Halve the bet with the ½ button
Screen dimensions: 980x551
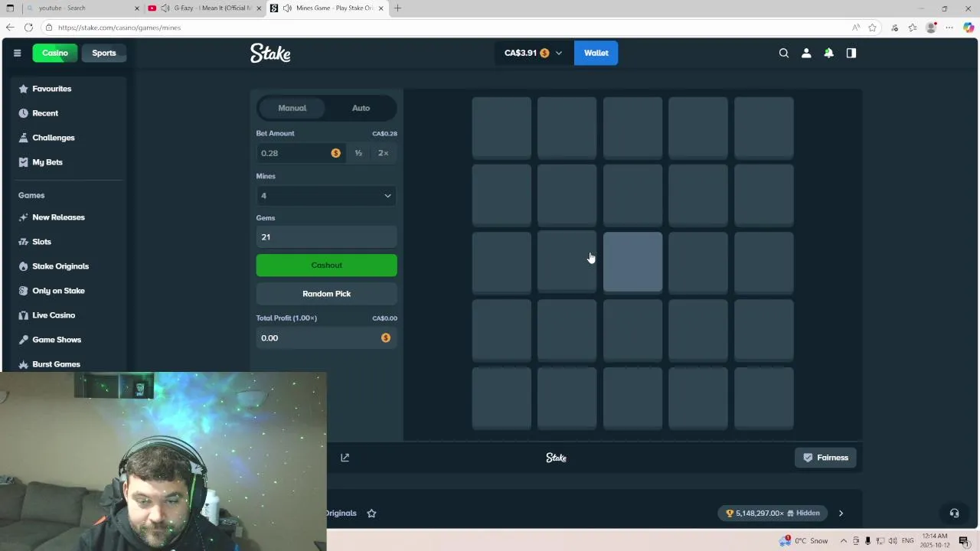click(x=358, y=153)
